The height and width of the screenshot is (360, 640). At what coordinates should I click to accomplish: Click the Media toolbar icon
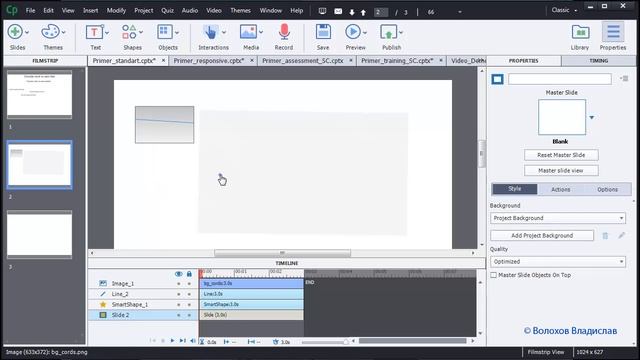point(248,32)
